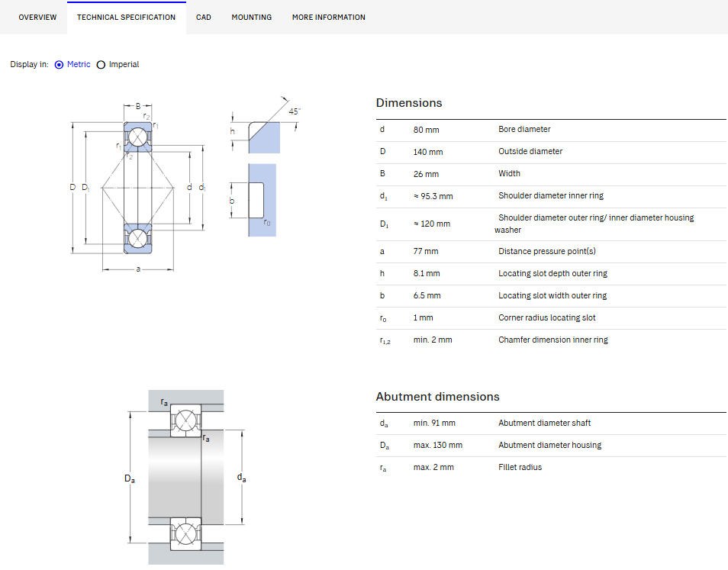This screenshot has width=728, height=570.
Task: Click the '77 mm' value
Action: coord(426,251)
